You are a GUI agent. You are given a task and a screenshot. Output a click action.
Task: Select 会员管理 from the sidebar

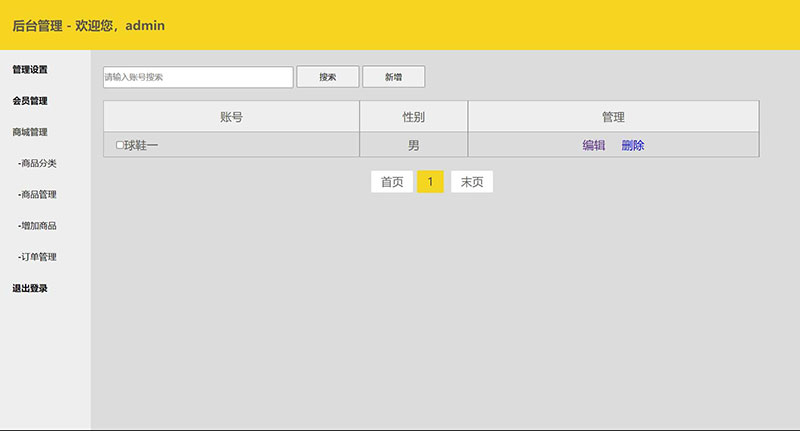click(30, 101)
